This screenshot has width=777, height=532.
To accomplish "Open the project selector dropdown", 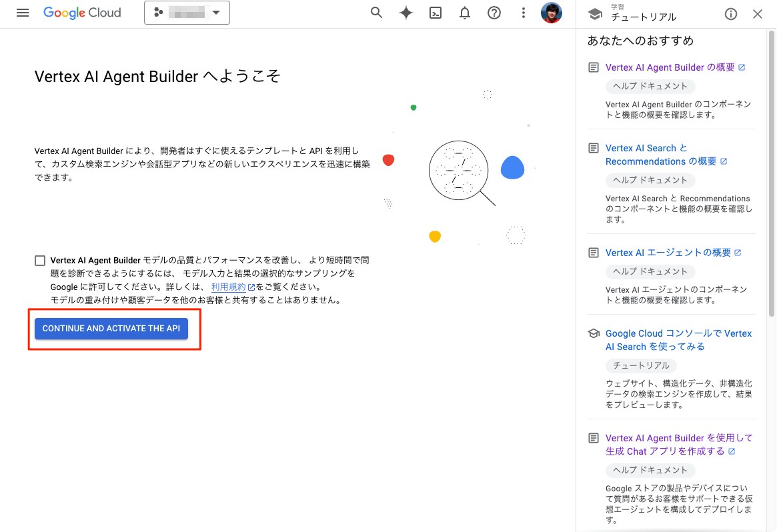I will point(187,13).
